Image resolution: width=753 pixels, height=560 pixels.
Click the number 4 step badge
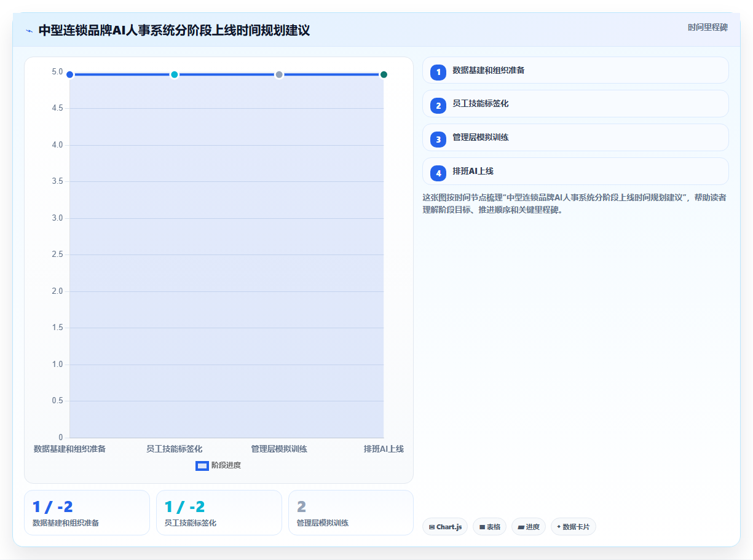pos(438,173)
